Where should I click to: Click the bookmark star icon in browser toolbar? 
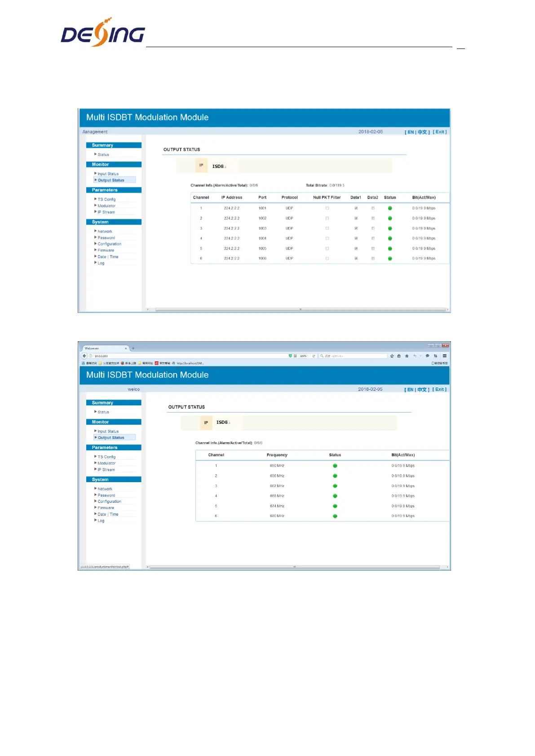(x=392, y=356)
